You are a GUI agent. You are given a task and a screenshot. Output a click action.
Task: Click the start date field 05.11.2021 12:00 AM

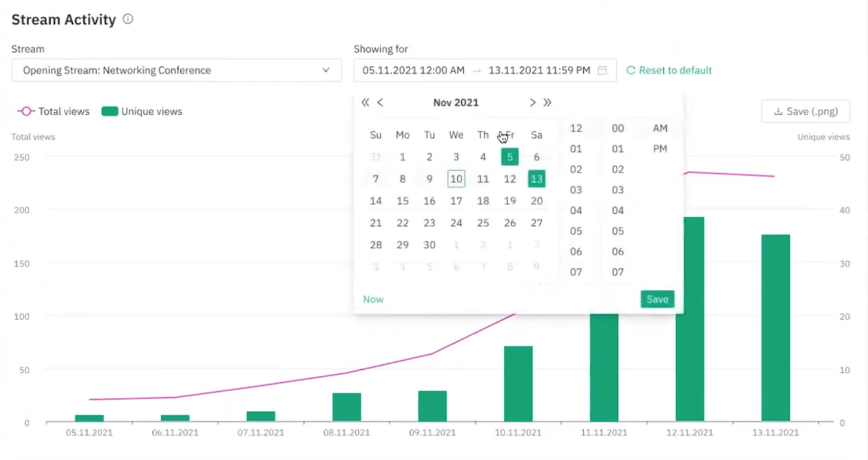pos(413,70)
